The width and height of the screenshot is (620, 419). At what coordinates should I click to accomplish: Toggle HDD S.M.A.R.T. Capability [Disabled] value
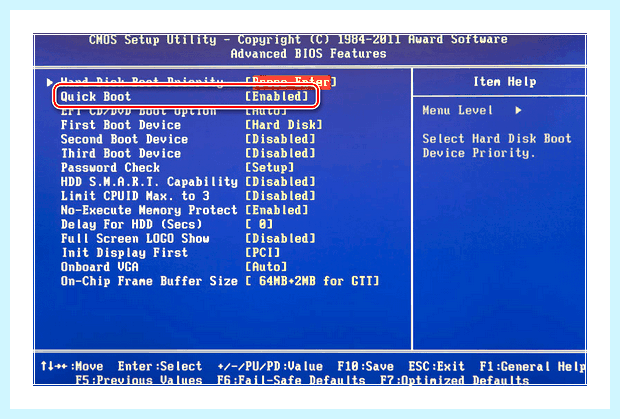point(280,182)
